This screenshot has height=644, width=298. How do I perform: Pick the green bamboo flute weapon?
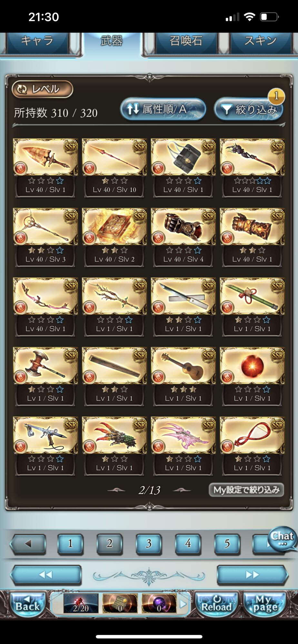click(252, 296)
